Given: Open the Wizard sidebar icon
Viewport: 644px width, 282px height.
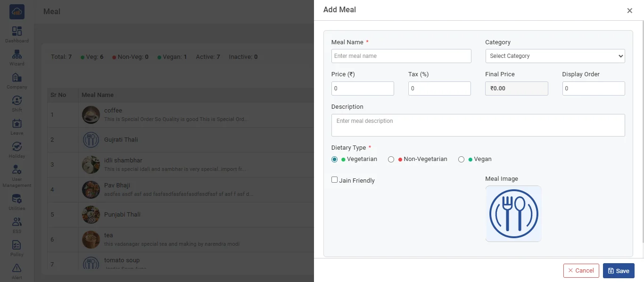Looking at the screenshot, I should click(x=17, y=54).
